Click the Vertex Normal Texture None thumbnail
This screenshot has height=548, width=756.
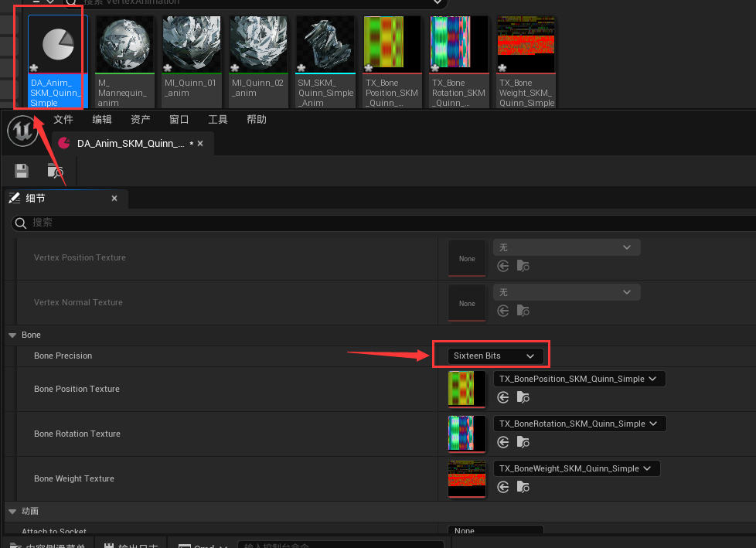tap(467, 303)
